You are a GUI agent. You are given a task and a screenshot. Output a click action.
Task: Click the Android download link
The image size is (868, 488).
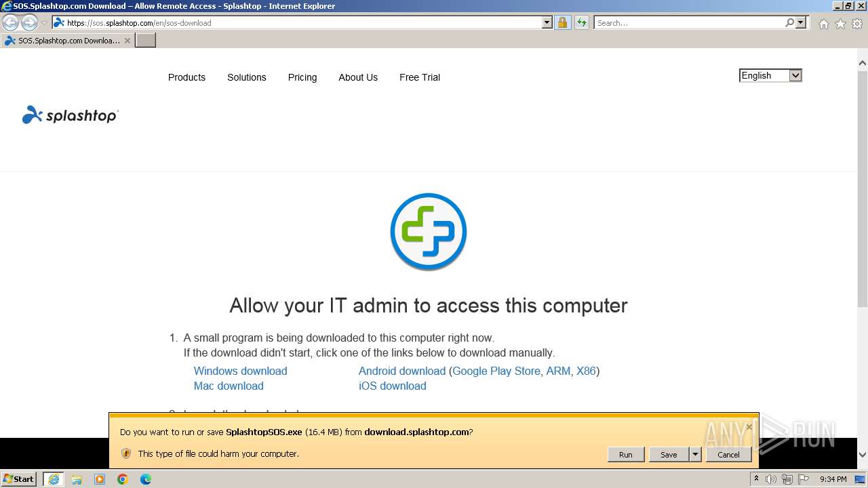402,371
